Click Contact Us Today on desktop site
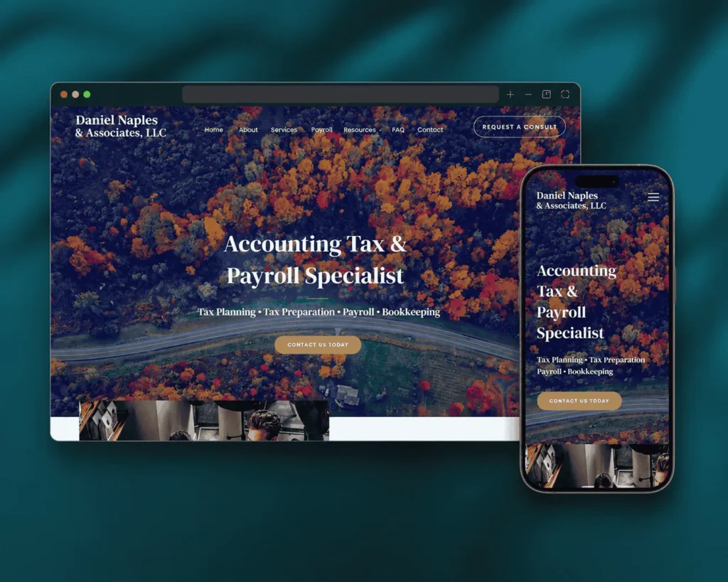The image size is (728, 582). click(x=318, y=345)
